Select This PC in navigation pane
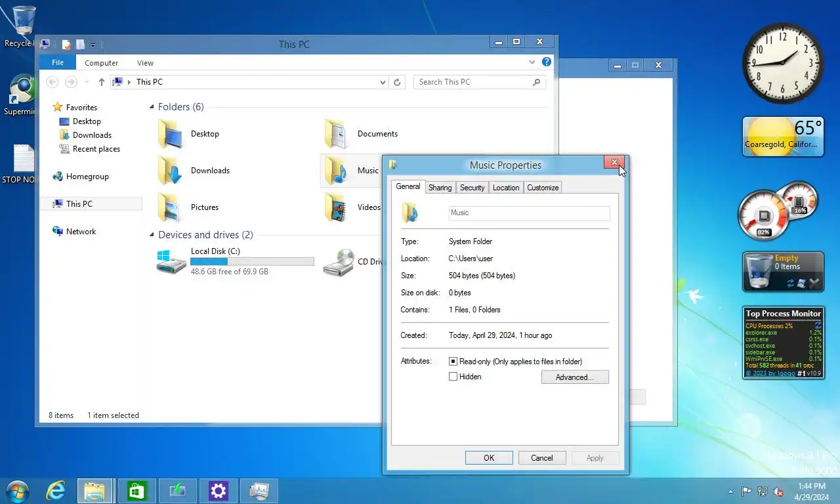Screen dimensions: 840x504 coord(91,204)
